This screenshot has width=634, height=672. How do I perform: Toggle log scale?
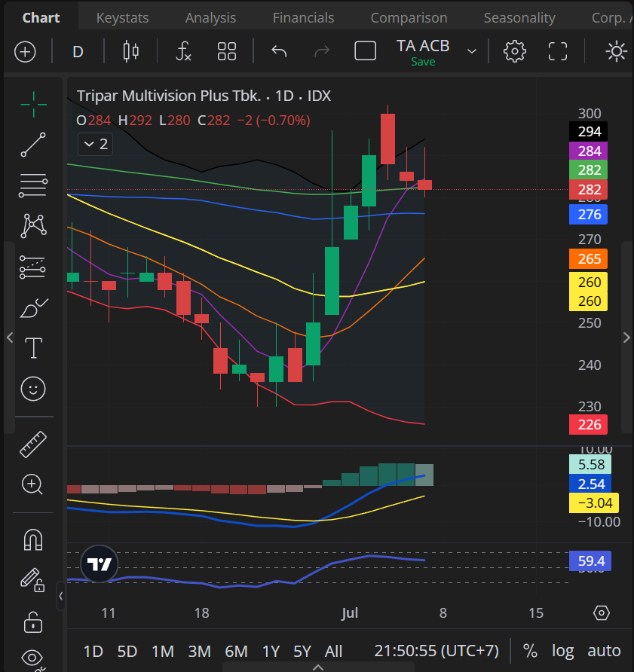(x=563, y=652)
